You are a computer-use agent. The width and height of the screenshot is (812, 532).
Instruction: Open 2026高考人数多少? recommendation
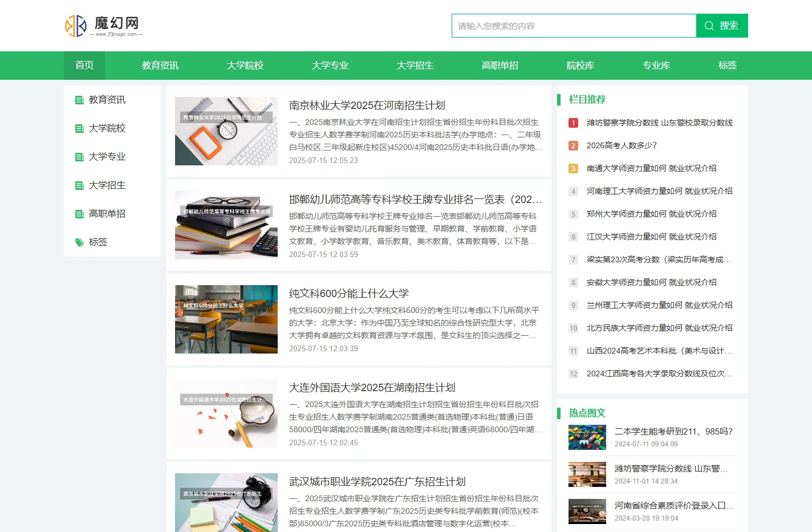[621, 145]
